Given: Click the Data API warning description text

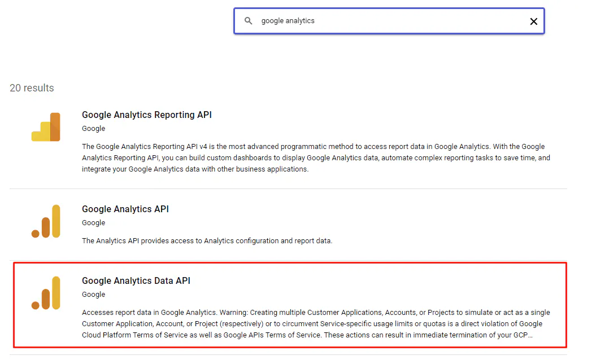Looking at the screenshot, I should click(316, 324).
